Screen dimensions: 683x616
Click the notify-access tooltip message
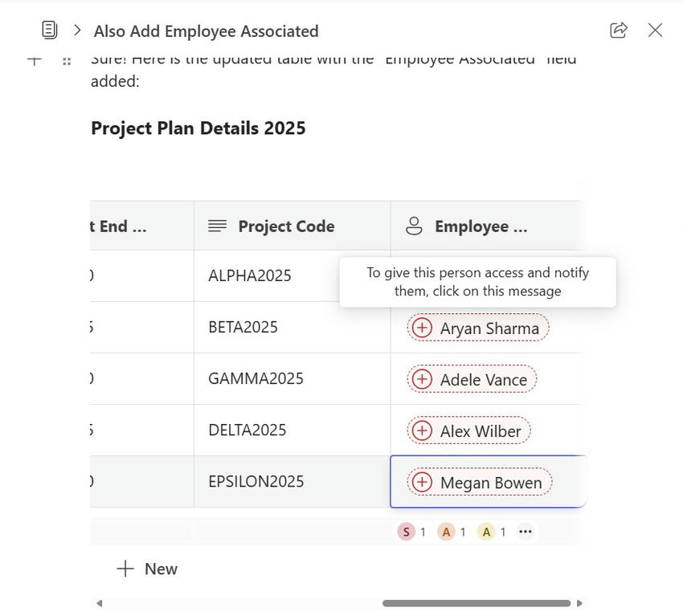pyautogui.click(x=477, y=282)
